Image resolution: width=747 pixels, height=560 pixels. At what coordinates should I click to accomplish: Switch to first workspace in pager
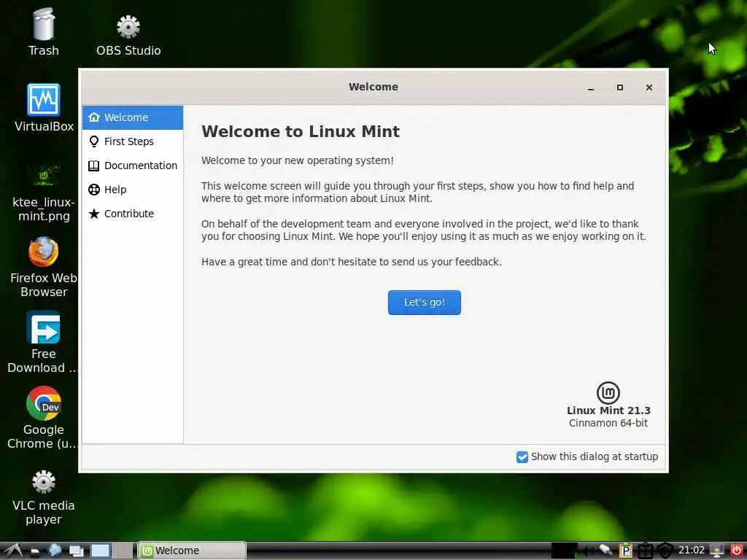point(101,551)
